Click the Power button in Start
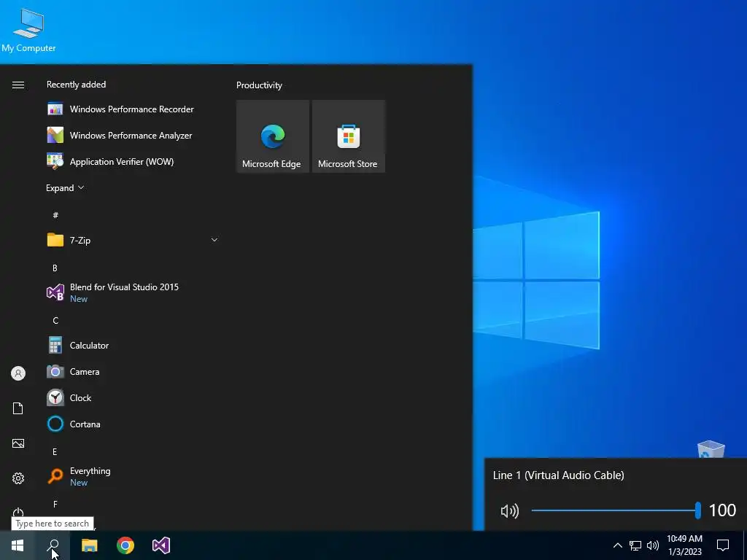The width and height of the screenshot is (747, 560). tap(18, 513)
